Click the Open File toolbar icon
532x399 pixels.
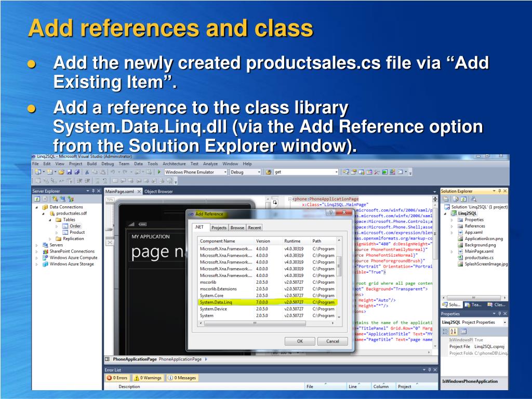[x=61, y=172]
